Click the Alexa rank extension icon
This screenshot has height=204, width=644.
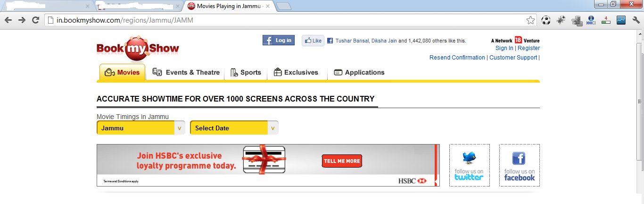591,20
